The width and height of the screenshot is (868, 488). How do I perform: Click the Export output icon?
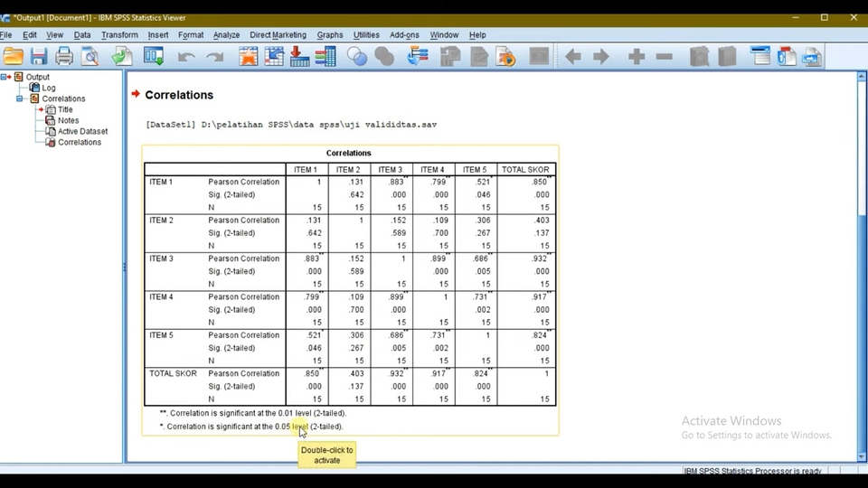point(122,56)
